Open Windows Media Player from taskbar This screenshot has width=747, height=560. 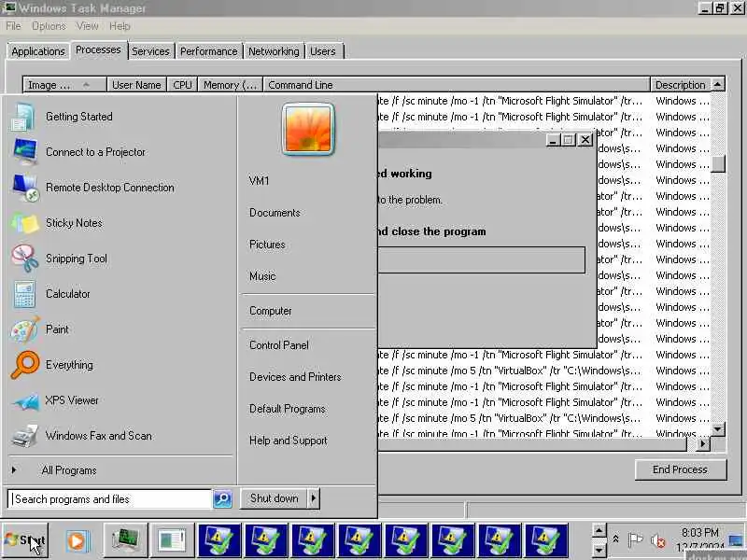pyautogui.click(x=78, y=540)
